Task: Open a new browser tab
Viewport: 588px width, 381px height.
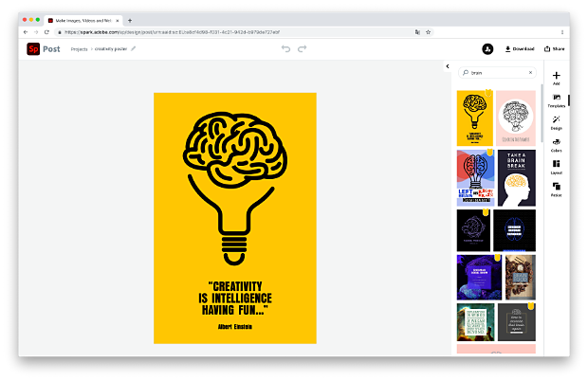Action: click(130, 21)
